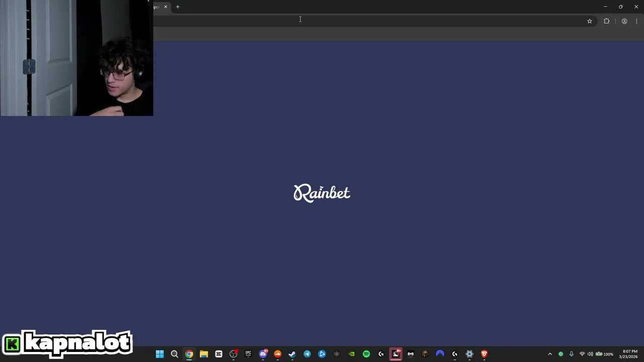The width and height of the screenshot is (644, 362).
Task: Open a new browser tab
Action: point(178,7)
